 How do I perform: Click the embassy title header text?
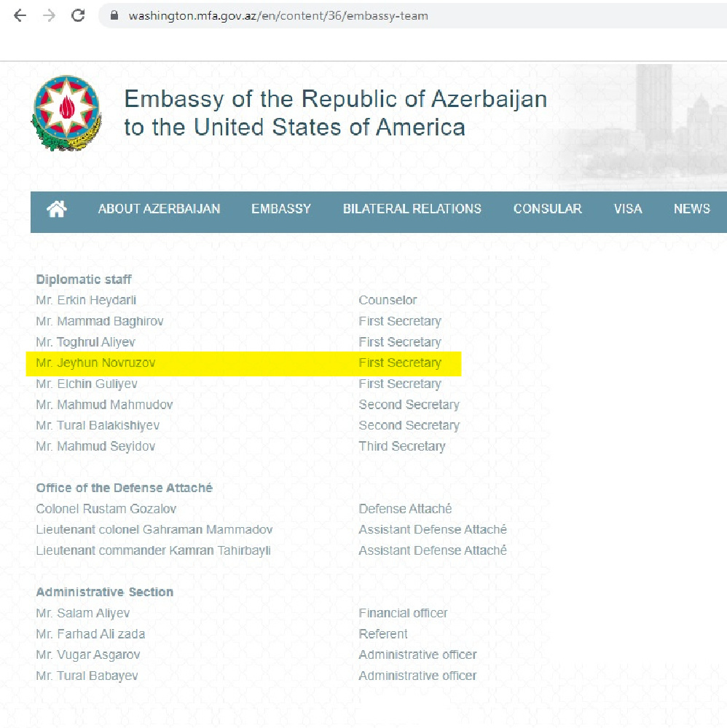(335, 113)
